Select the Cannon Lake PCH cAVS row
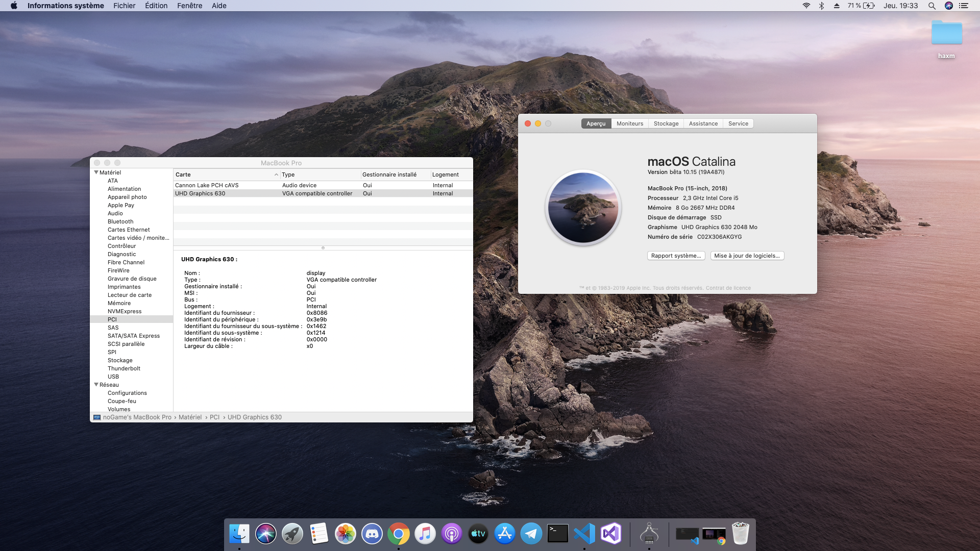The image size is (980, 551). (x=207, y=185)
